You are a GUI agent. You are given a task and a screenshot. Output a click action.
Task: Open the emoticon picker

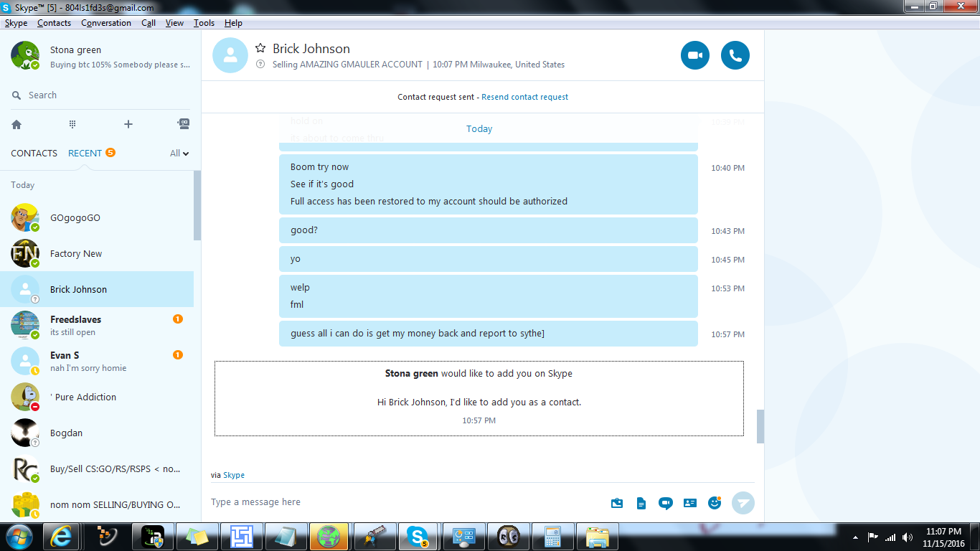(715, 503)
